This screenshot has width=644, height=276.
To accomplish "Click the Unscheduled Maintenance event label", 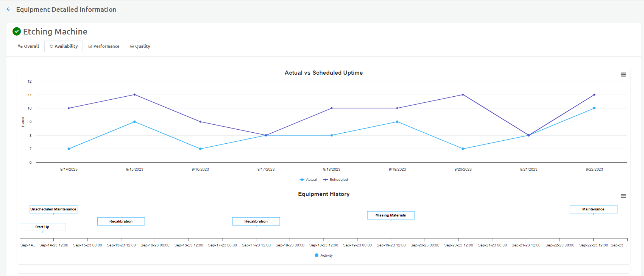I will pos(53,209).
